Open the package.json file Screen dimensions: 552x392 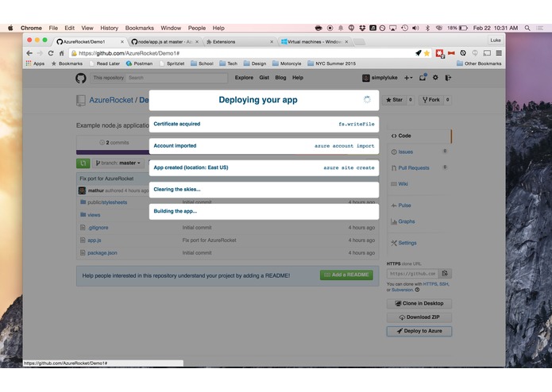102,253
